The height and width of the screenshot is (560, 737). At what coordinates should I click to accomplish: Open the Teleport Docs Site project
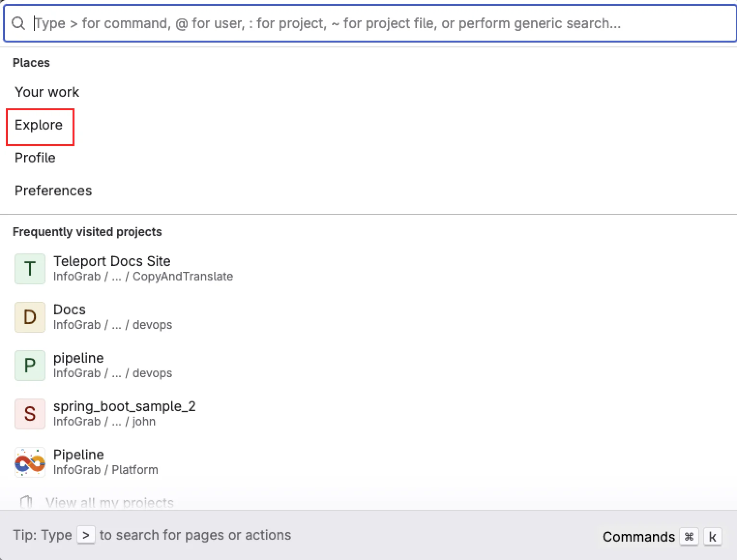112,262
